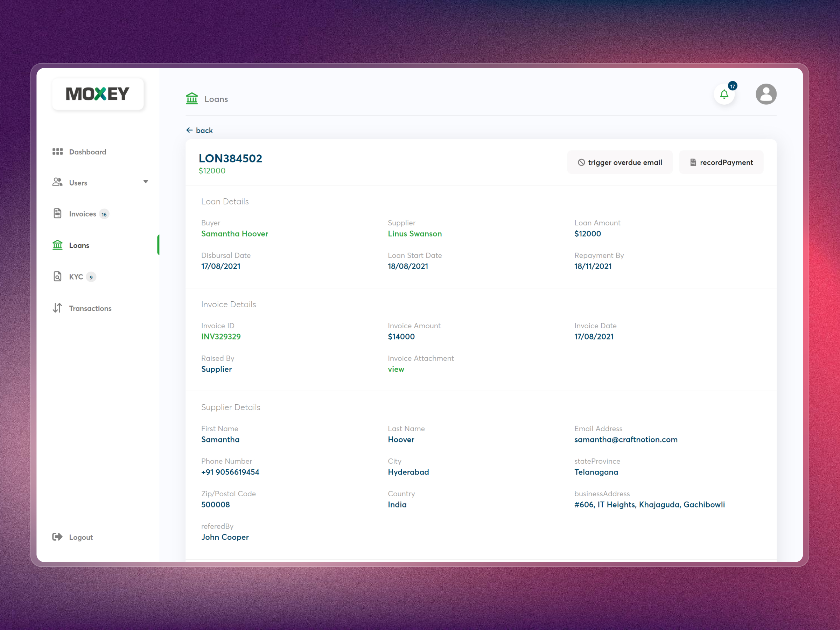Select the Loans bank icon
Screen dimensions: 840x630
click(x=58, y=245)
